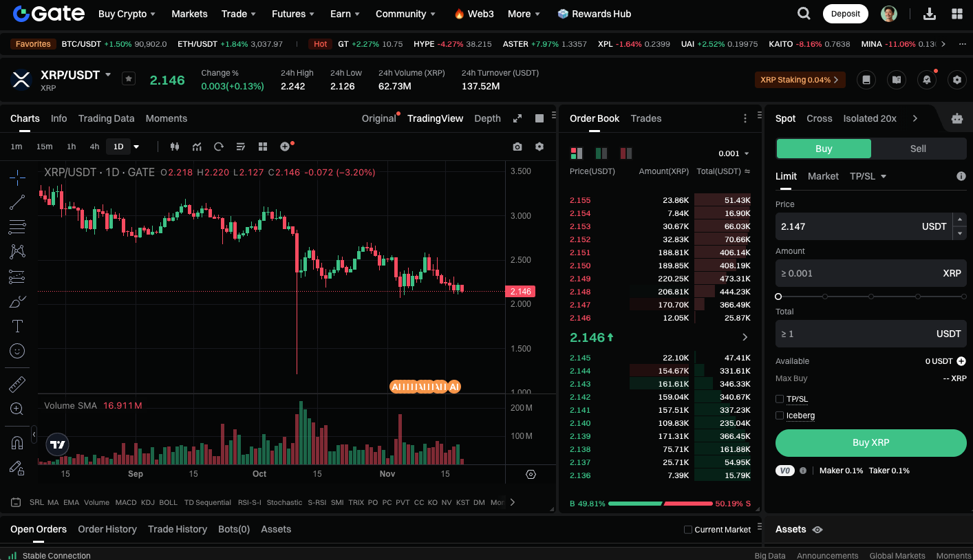Screen dimensions: 973x560
Task: Open the text annotation tool
Action: point(17,326)
